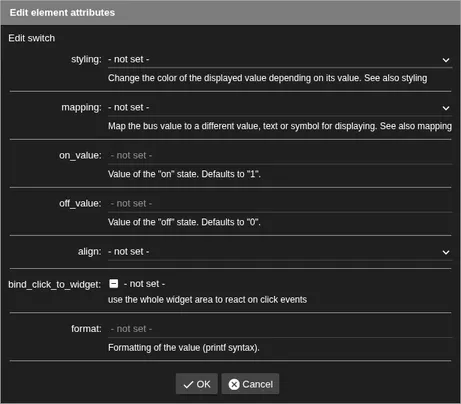Click the styling chevron arrow icon
Screen dimensions: 461x404
click(x=446, y=60)
